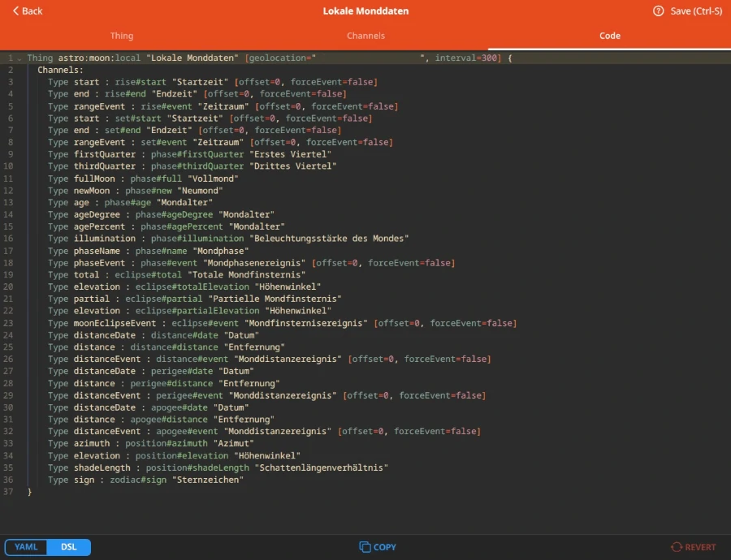This screenshot has width=731, height=560.
Task: Click the Save (Ctrl-S) icon
Action: (659, 11)
